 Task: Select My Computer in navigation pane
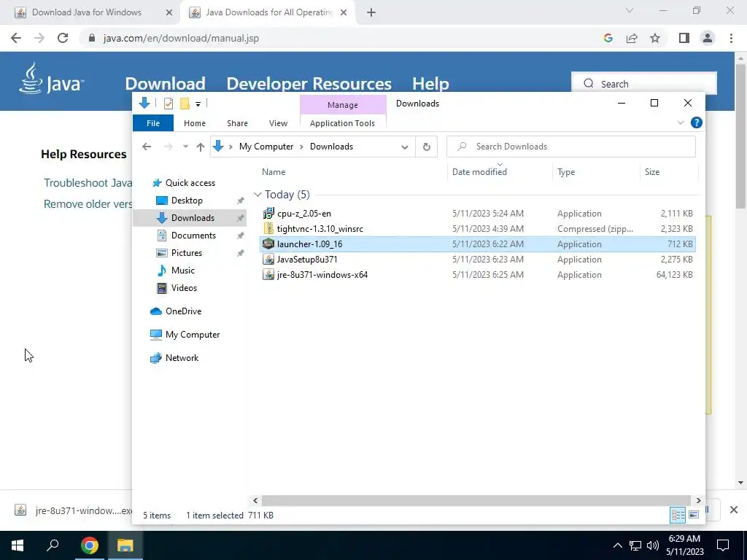[x=193, y=334]
